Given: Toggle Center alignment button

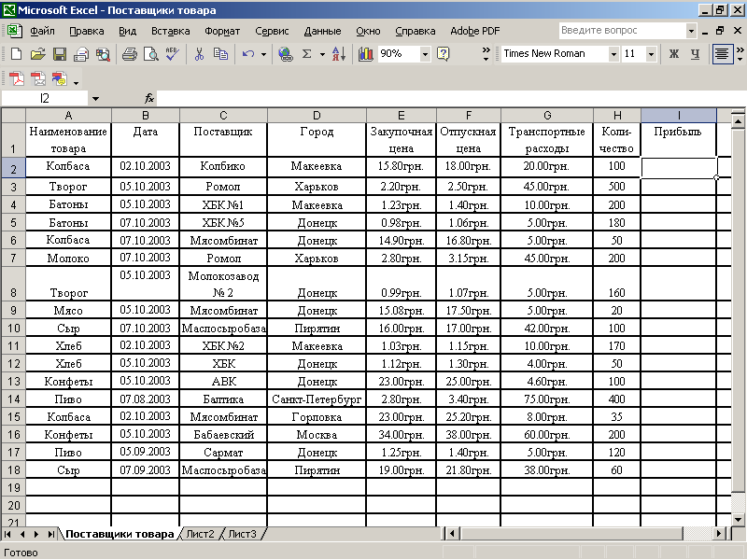Looking at the screenshot, I should [x=722, y=53].
